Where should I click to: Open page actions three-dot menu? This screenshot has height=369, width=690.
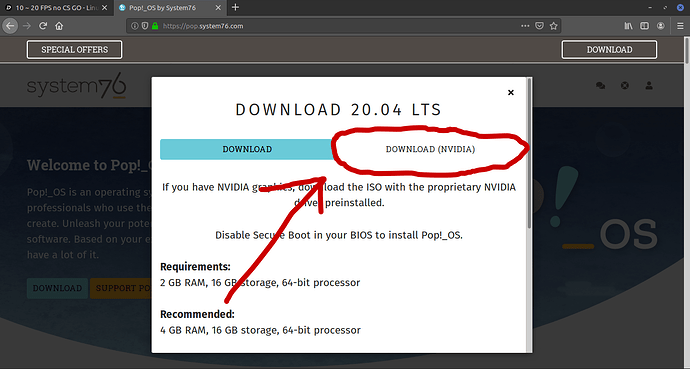tap(525, 26)
